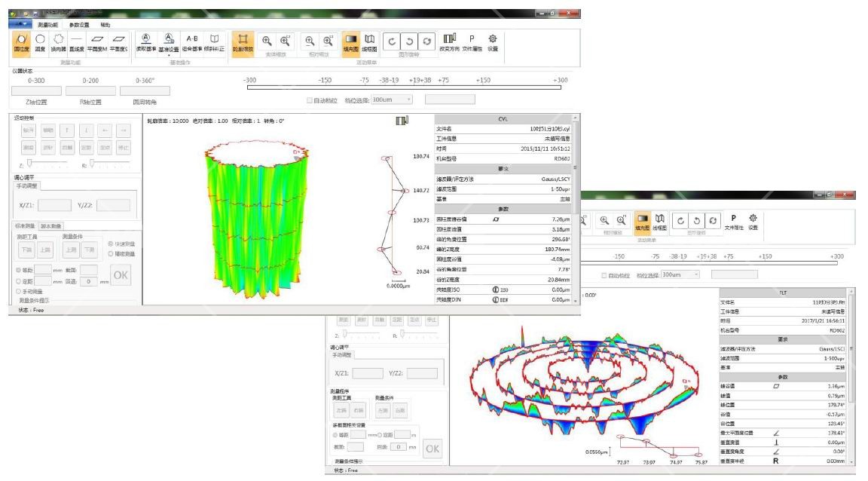
Task: Enable 自动档位 checkbox in CVL window
Action: coord(310,100)
